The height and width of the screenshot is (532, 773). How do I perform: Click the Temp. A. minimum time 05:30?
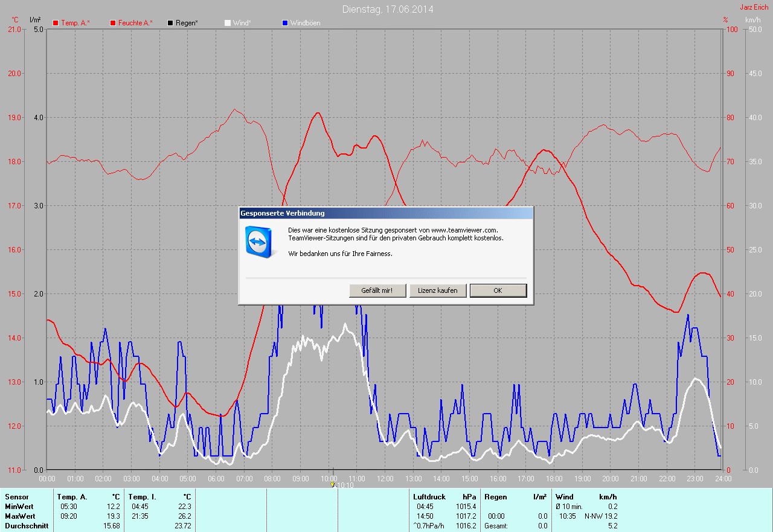[68, 507]
